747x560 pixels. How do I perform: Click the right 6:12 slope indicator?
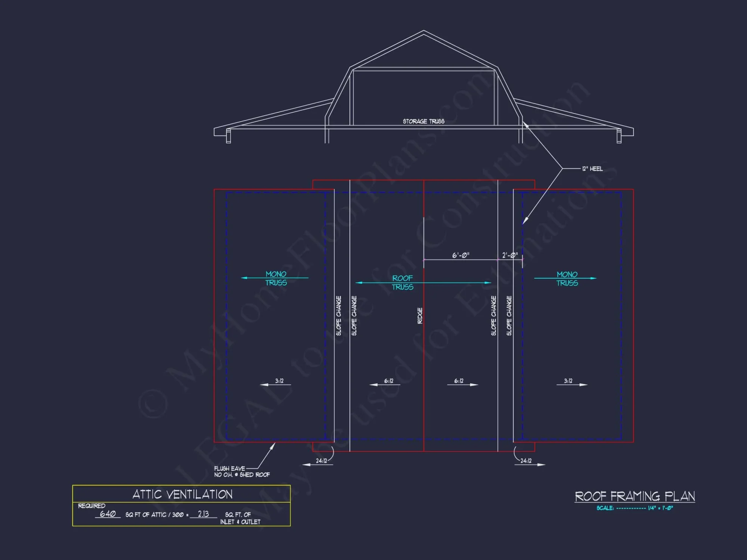coord(459,382)
